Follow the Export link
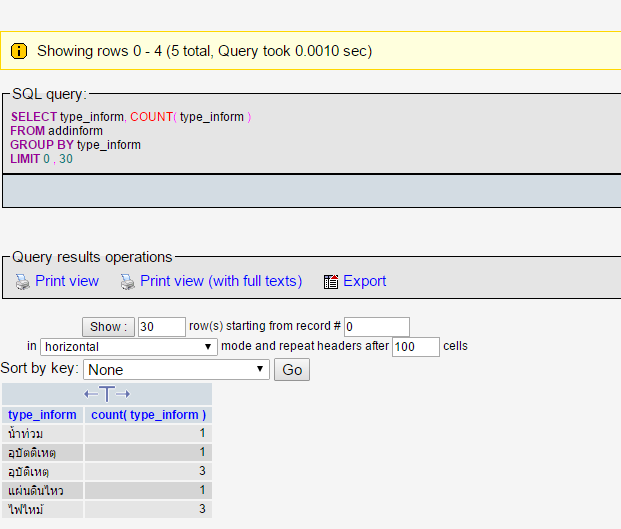Screen dimensions: 621x529 coord(365,281)
